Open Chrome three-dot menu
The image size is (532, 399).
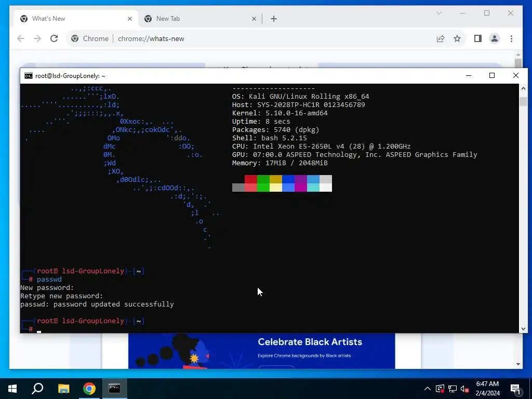click(x=511, y=38)
